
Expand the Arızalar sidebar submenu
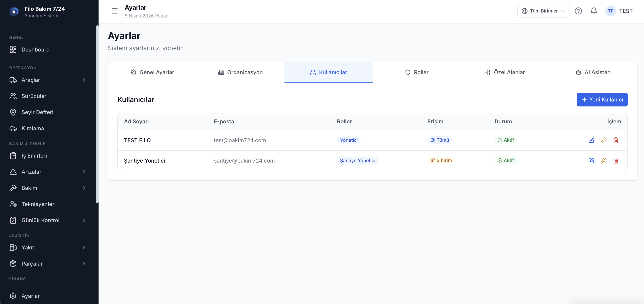pos(84,172)
